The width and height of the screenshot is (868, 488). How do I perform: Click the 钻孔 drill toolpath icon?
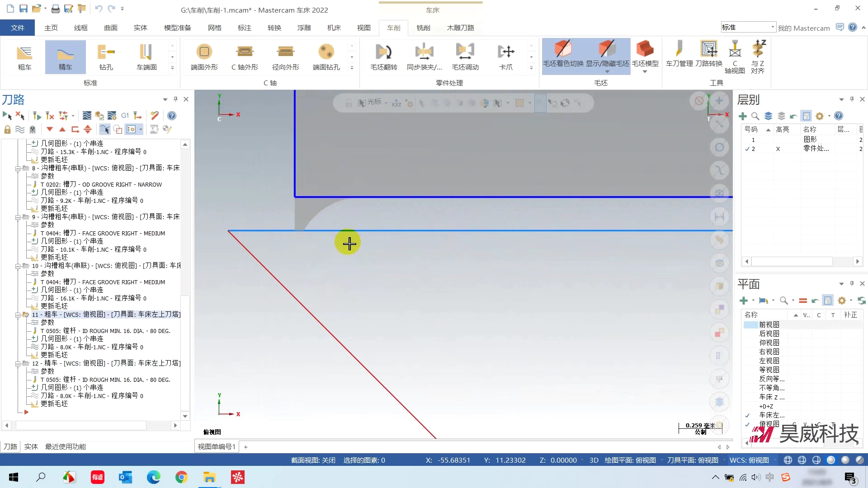coord(106,57)
